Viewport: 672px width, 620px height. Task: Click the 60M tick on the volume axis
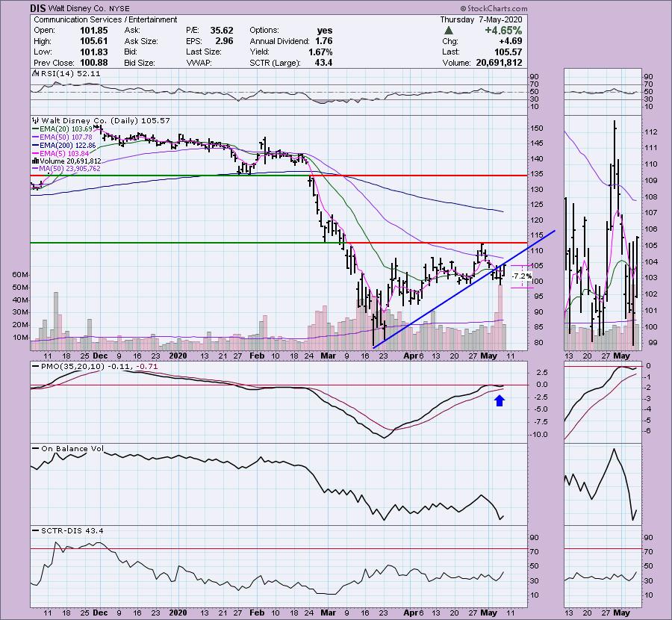(x=21, y=274)
